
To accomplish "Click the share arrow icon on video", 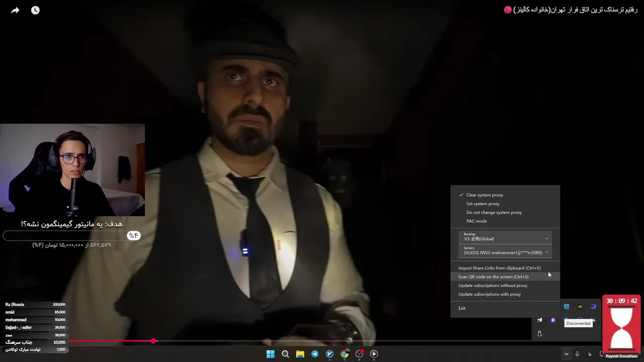I will (15, 10).
